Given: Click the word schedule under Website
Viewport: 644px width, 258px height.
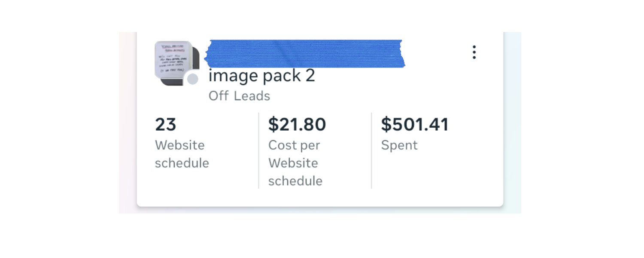Looking at the screenshot, I should pyautogui.click(x=182, y=163).
